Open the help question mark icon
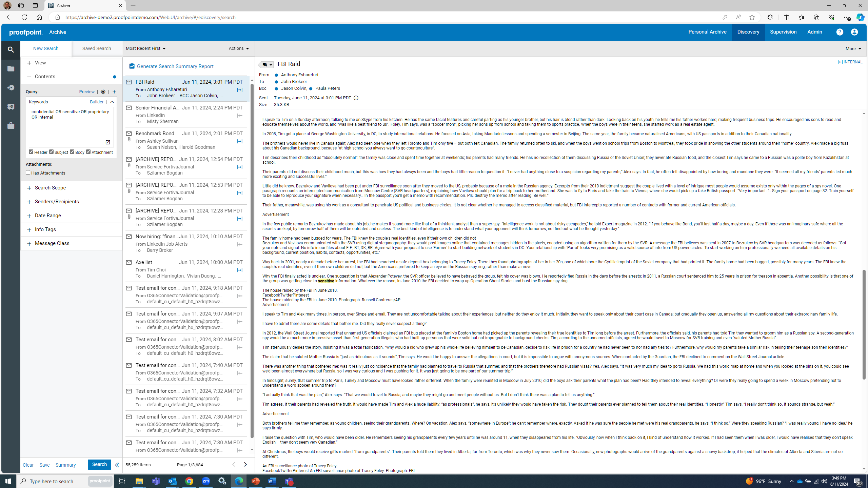868x488 pixels. [x=840, y=32]
